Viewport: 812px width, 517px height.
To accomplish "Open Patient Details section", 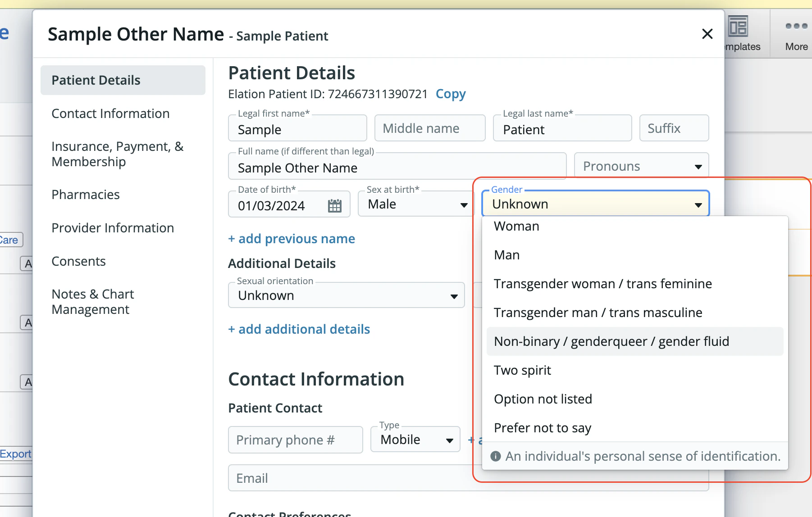I will 123,80.
